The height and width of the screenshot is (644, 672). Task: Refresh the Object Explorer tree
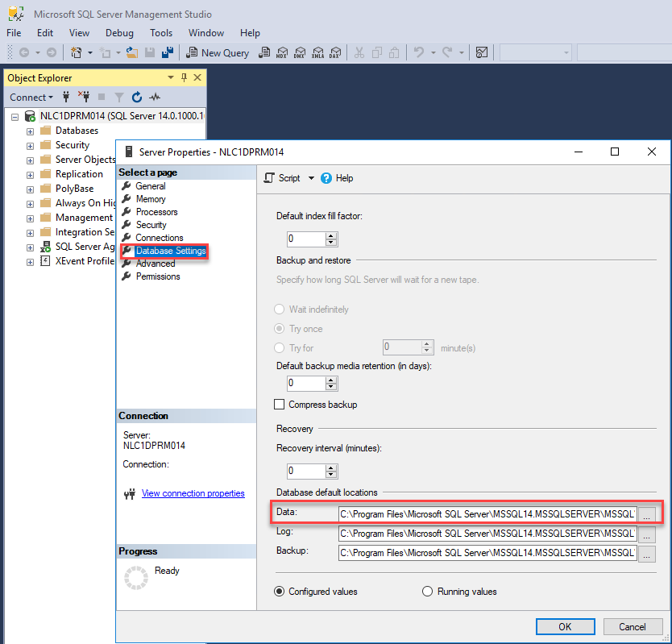(137, 98)
